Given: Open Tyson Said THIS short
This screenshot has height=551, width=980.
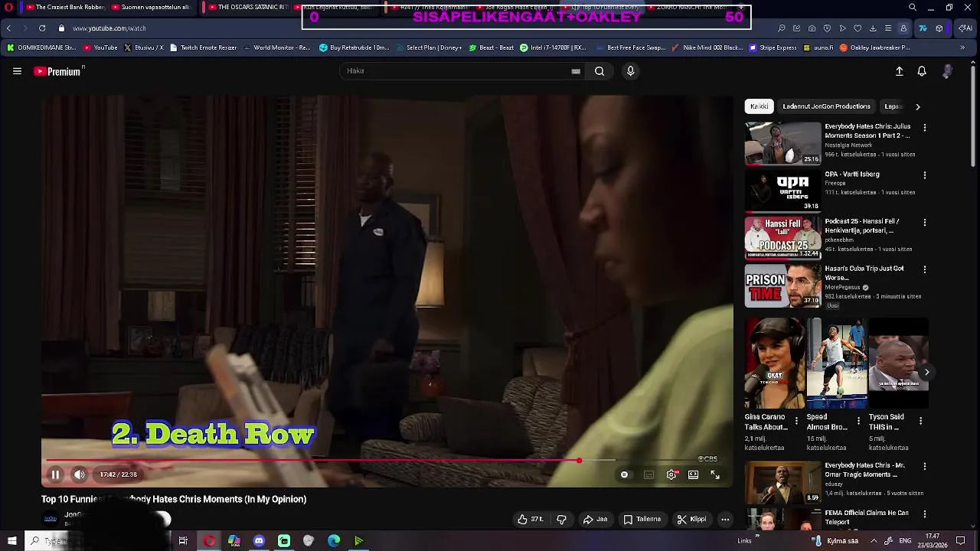Looking at the screenshot, I should pos(898,364).
